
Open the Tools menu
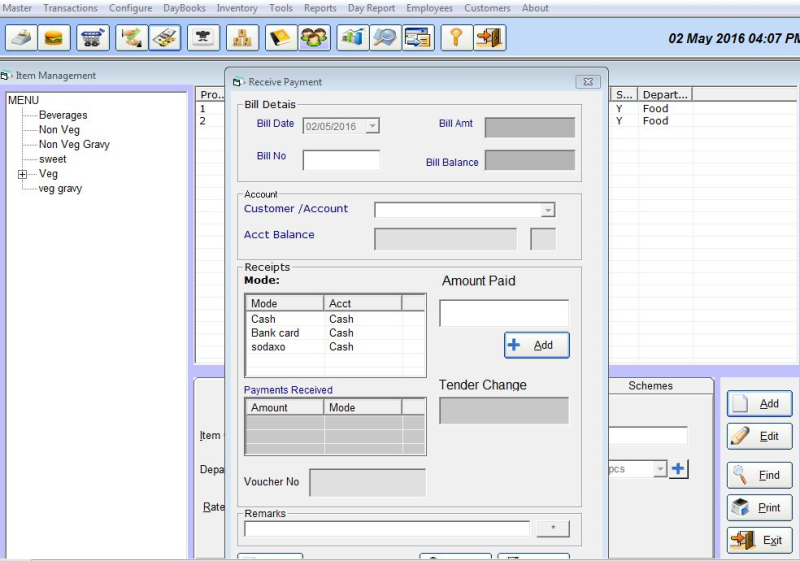(281, 8)
